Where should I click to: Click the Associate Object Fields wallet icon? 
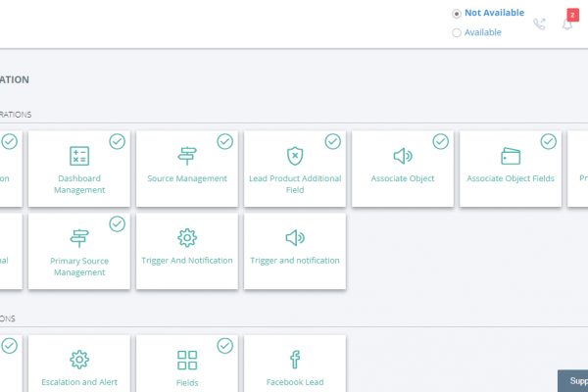(511, 156)
